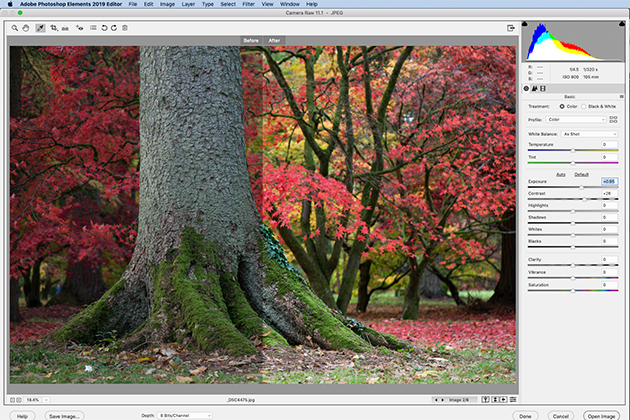Cycle Before/After view modes icon

(485, 400)
